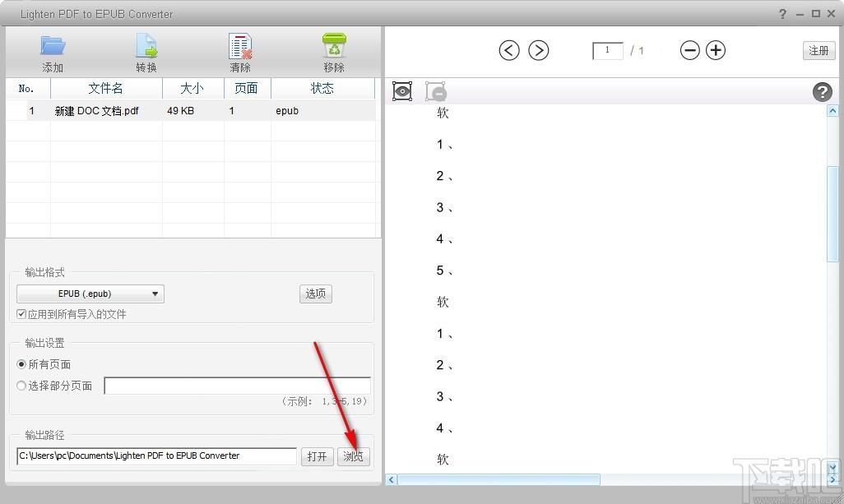Image resolution: width=844 pixels, height=504 pixels.
Task: Zoom in the preview with the plus icon
Action: [x=716, y=50]
